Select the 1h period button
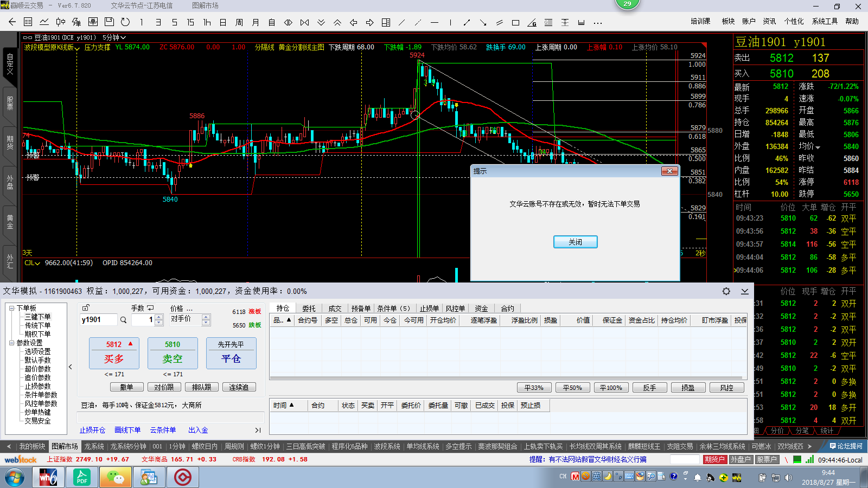868x488 pixels. point(207,22)
